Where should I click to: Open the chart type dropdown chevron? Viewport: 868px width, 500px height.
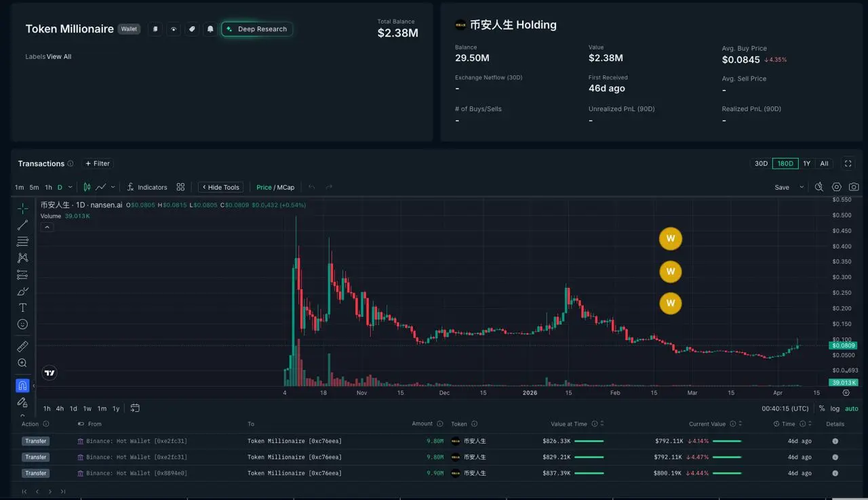(113, 187)
